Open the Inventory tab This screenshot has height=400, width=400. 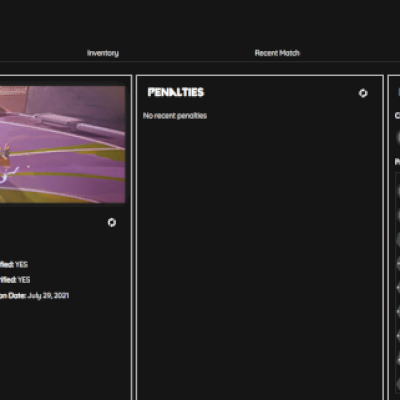103,53
